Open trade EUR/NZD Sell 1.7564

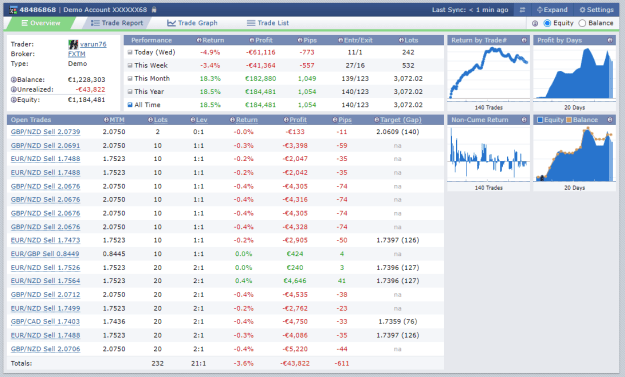(45, 281)
